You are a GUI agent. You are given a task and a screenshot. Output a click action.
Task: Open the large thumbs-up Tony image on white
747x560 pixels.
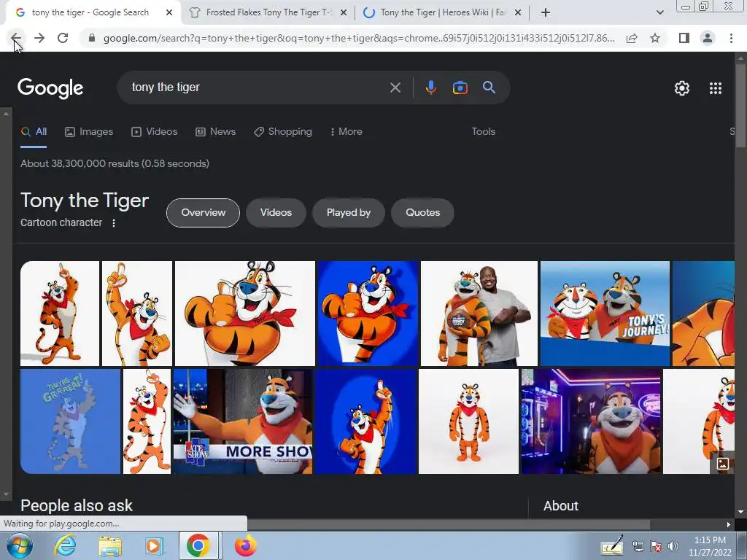[245, 314]
